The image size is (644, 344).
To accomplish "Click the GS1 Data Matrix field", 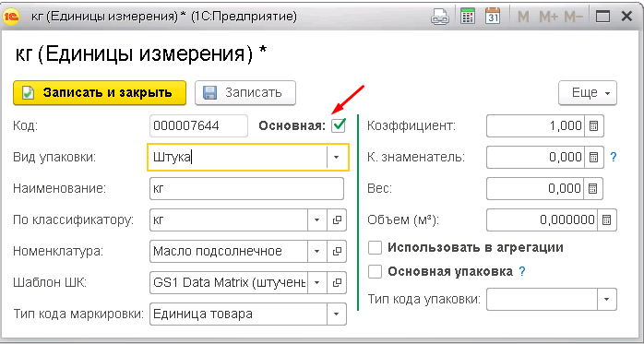I will [229, 282].
